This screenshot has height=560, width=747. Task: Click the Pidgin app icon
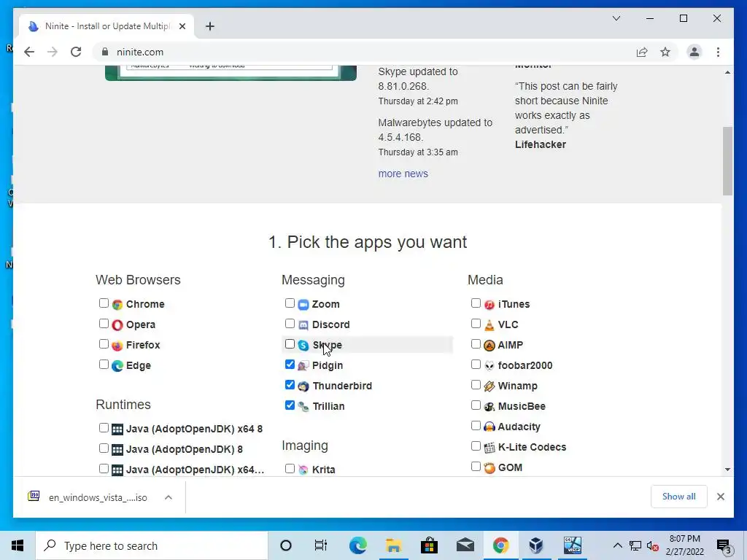tap(303, 366)
